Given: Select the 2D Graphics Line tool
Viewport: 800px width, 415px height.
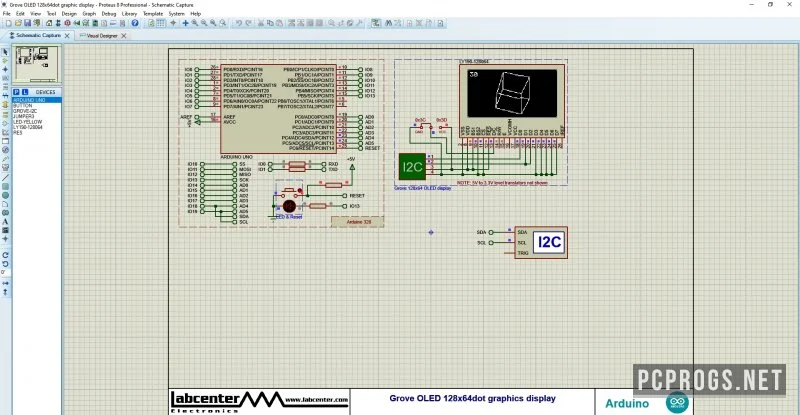Looking at the screenshot, I should coord(5,177).
